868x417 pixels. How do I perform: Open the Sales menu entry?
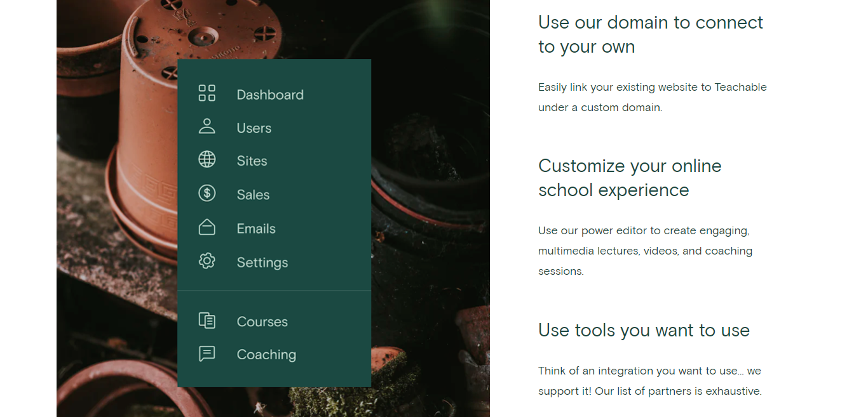(254, 195)
